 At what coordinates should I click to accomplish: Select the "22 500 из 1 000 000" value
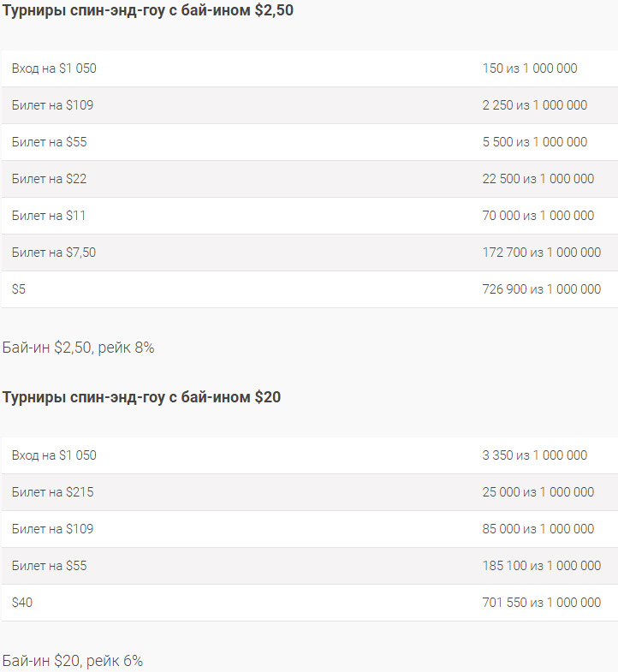[x=538, y=179]
